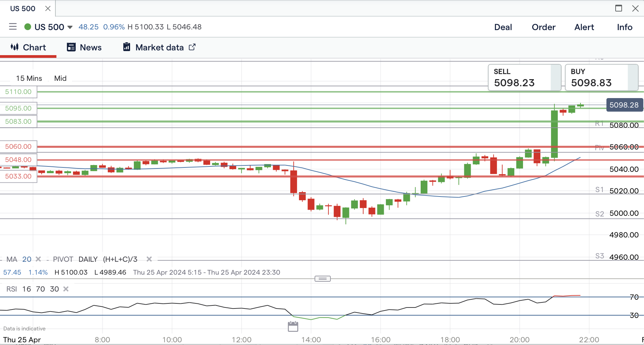Viewport: 644px width, 345px height.
Task: Open the Order ticket
Action: point(543,27)
